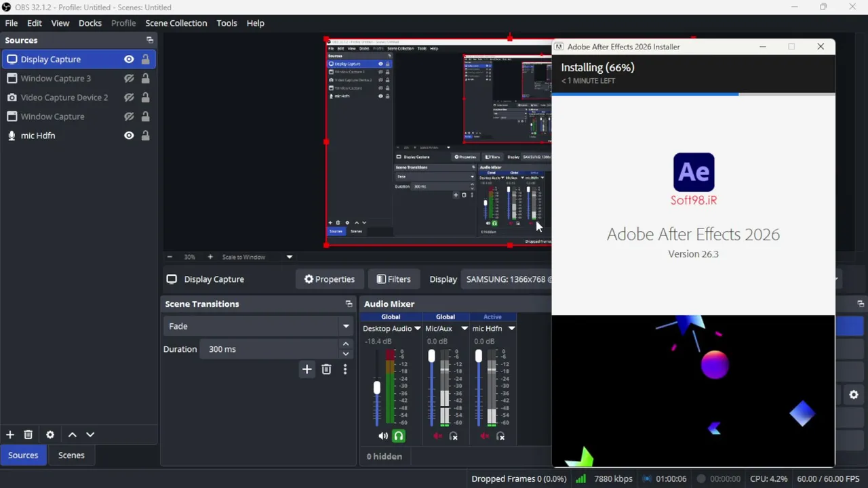This screenshot has height=488, width=868.
Task: Click the 0 hidden mixer button
Action: point(384,456)
